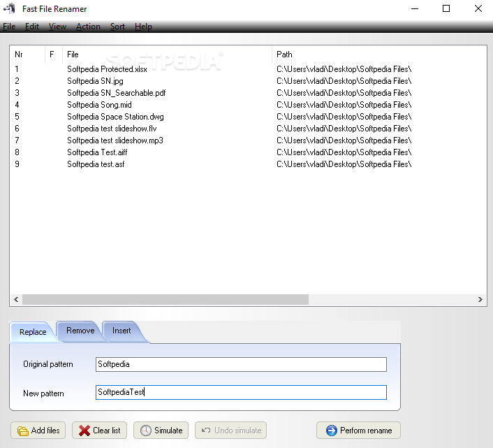Select file Softpedia SN_Searchable.pdf
This screenshot has height=448, width=493.
coord(117,93)
